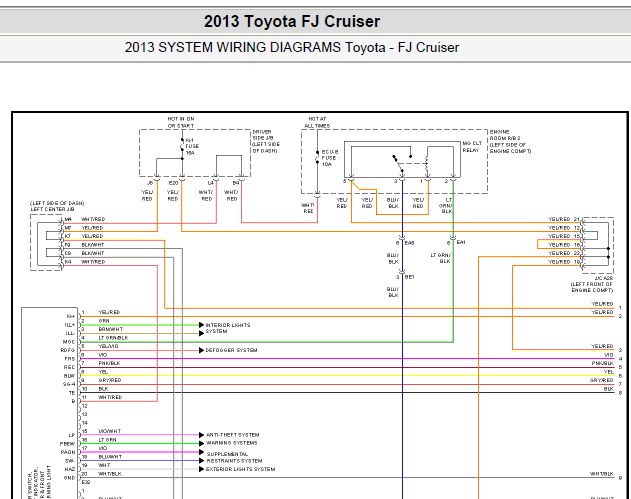631x499 pixels.
Task: Select the TE terminal label
Action: coord(72,393)
